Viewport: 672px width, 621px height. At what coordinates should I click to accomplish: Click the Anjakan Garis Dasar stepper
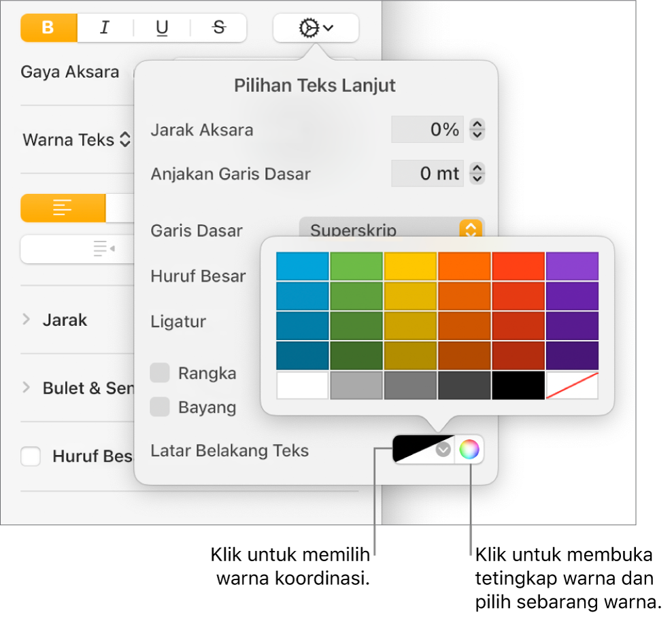pyautogui.click(x=477, y=173)
